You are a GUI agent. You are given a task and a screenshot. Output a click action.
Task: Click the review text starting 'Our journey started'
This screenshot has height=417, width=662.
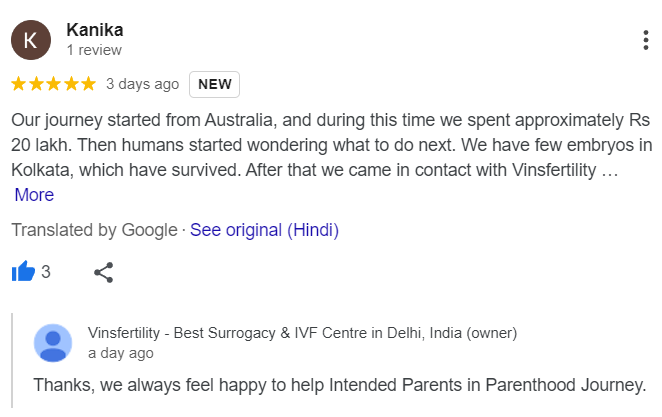pos(331,145)
